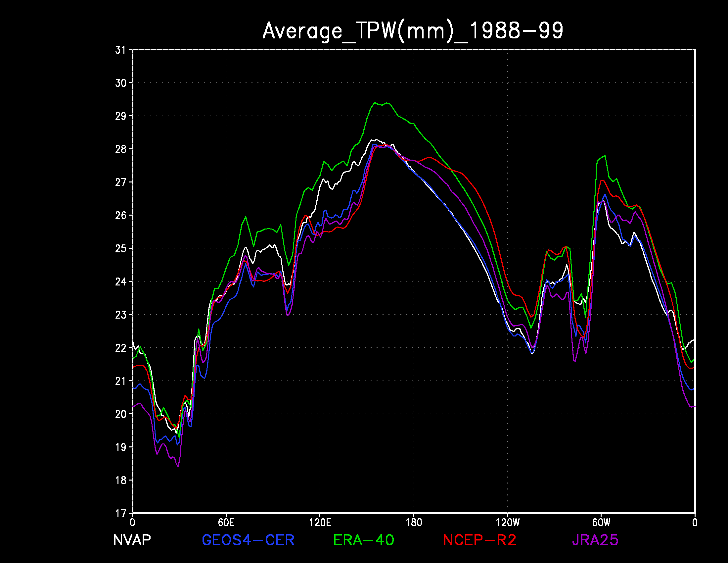The height and width of the screenshot is (563, 728).
Task: Click the 120E x-axis label
Action: [320, 522]
